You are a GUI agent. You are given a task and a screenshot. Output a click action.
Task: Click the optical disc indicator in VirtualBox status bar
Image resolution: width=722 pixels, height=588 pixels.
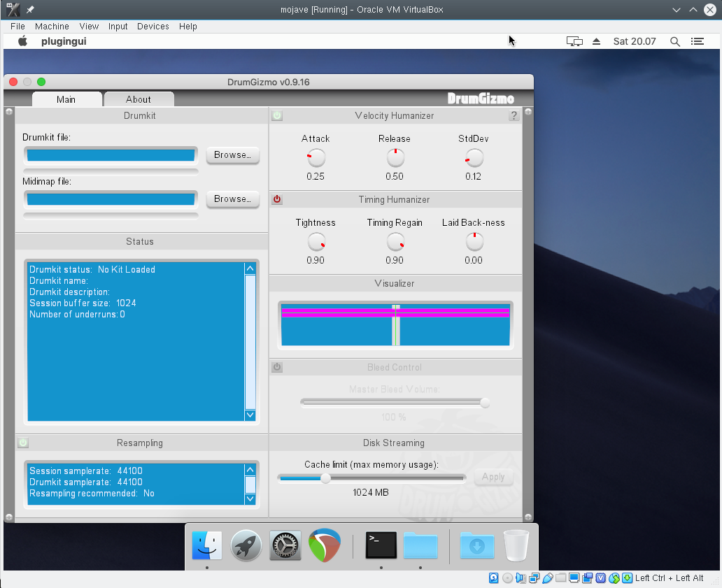(x=507, y=578)
